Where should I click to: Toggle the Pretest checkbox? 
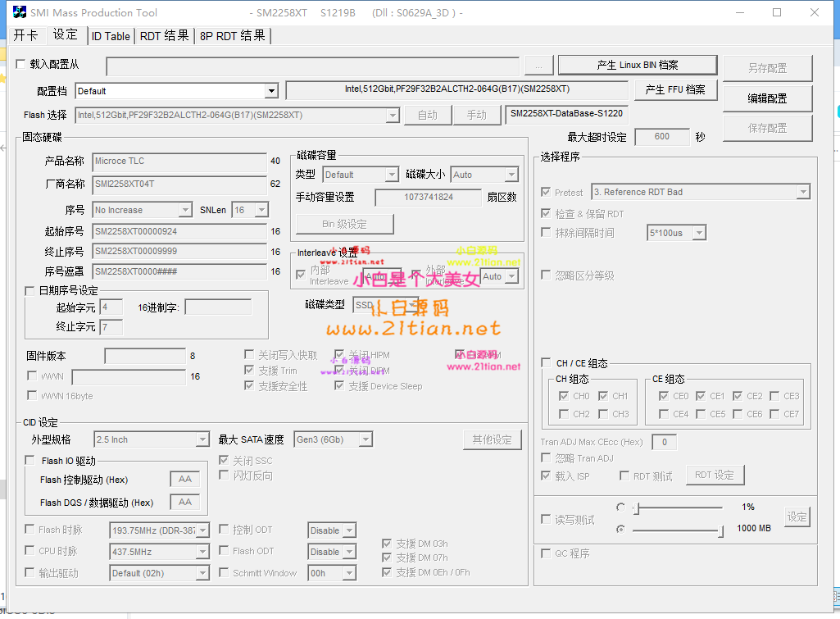pyautogui.click(x=546, y=192)
